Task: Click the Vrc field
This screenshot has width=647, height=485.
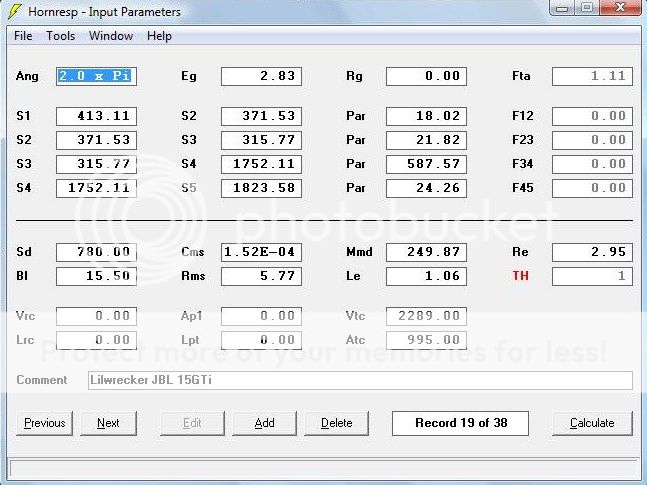Action: tap(96, 316)
